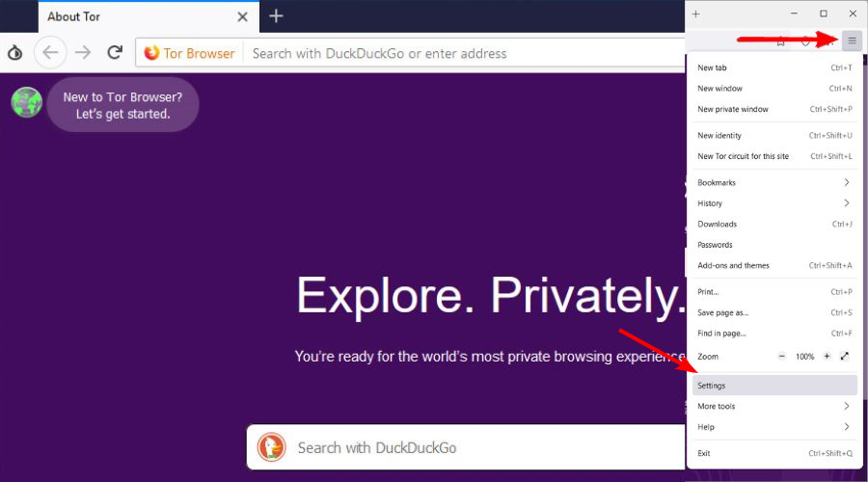868x482 pixels.
Task: Decrease zoom with the minus button
Action: pyautogui.click(x=781, y=357)
